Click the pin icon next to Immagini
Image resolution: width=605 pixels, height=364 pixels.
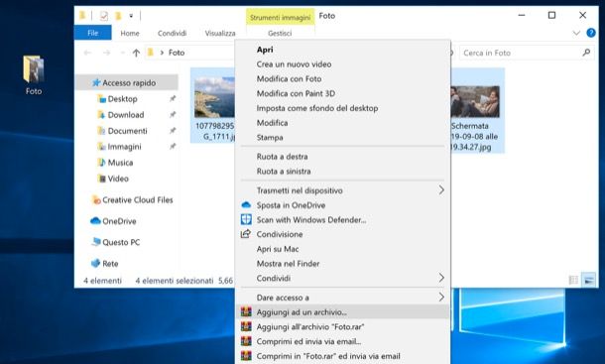[x=173, y=147]
